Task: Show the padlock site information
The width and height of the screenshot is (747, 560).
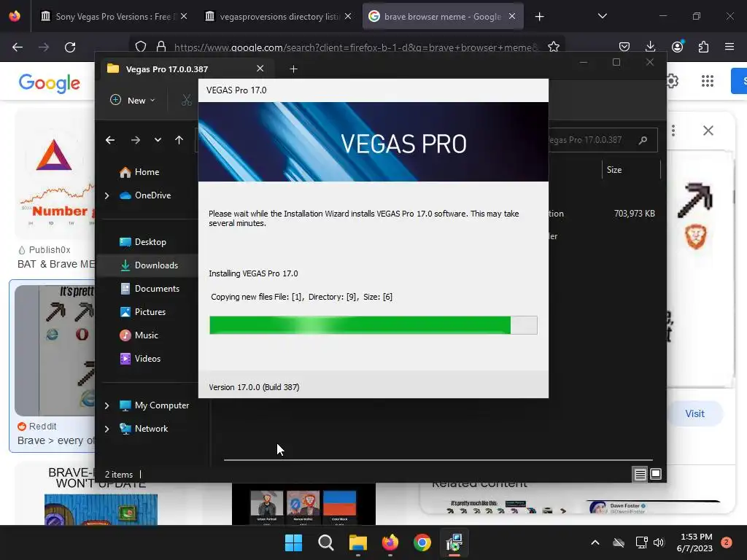Action: click(161, 47)
